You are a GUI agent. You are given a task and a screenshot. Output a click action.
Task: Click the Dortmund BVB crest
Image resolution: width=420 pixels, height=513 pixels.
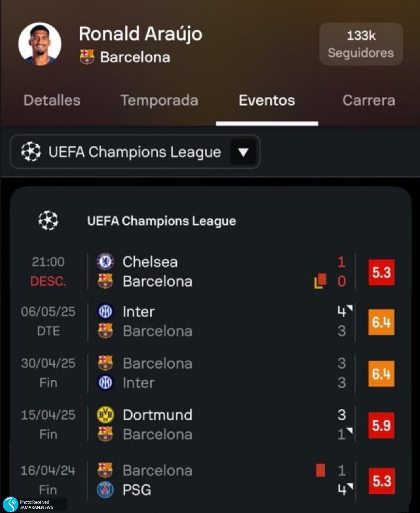(105, 415)
